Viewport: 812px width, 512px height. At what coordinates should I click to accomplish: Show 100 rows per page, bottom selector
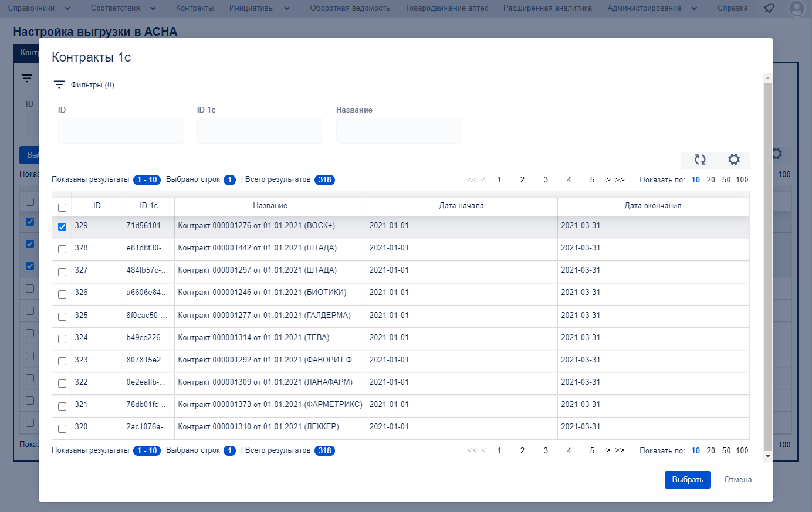click(x=742, y=450)
